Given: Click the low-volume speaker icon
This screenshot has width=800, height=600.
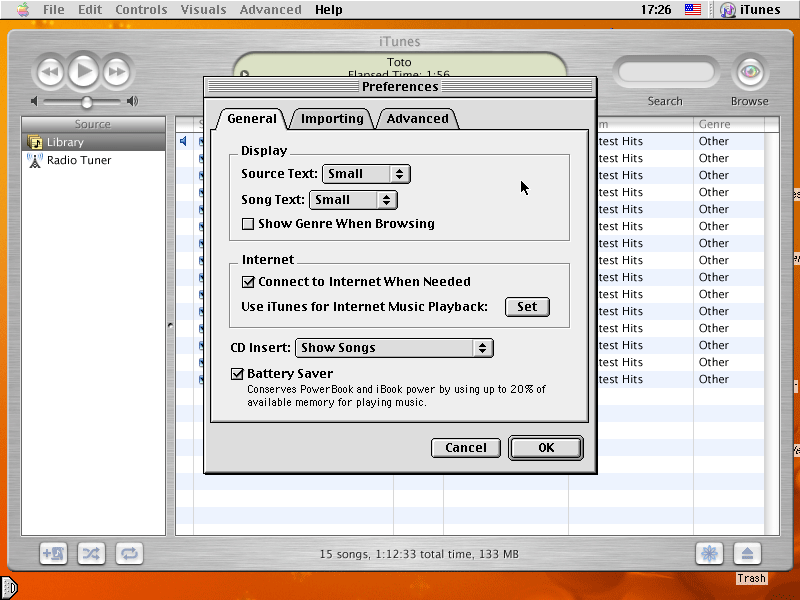Looking at the screenshot, I should (x=34, y=101).
